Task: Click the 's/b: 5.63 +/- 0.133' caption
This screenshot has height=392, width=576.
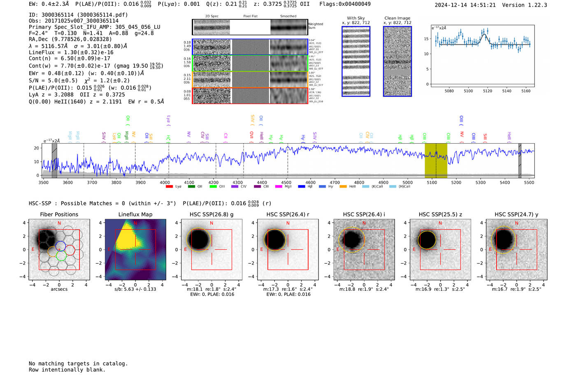Action: [x=135, y=289]
